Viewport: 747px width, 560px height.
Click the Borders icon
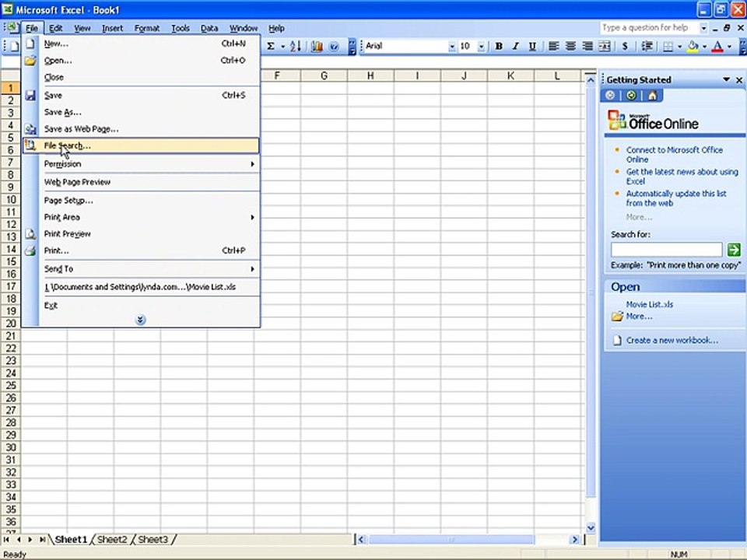tap(668, 46)
